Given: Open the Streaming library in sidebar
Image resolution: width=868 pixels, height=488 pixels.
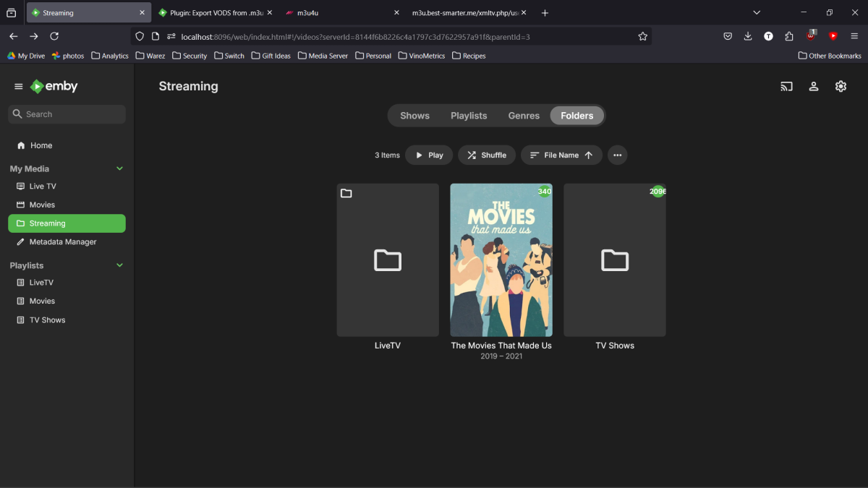Looking at the screenshot, I should coord(67,223).
